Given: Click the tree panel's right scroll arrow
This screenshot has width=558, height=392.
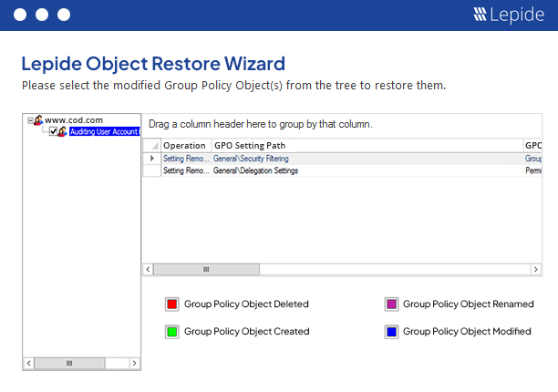Looking at the screenshot, I should click(134, 363).
